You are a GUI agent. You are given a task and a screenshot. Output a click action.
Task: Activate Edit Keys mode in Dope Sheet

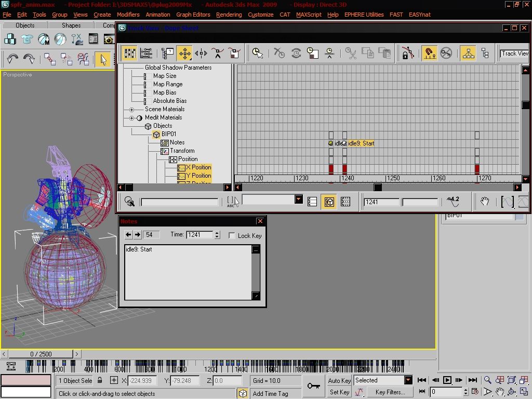pyautogui.click(x=129, y=54)
